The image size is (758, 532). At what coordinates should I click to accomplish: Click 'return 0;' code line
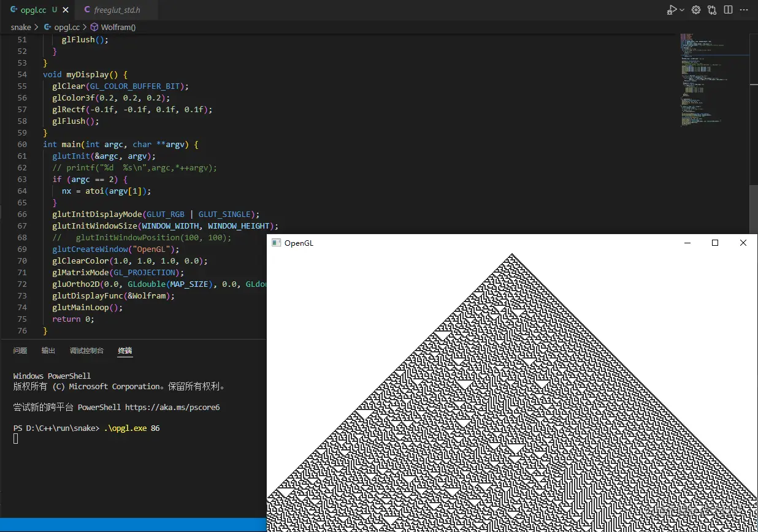click(x=74, y=319)
